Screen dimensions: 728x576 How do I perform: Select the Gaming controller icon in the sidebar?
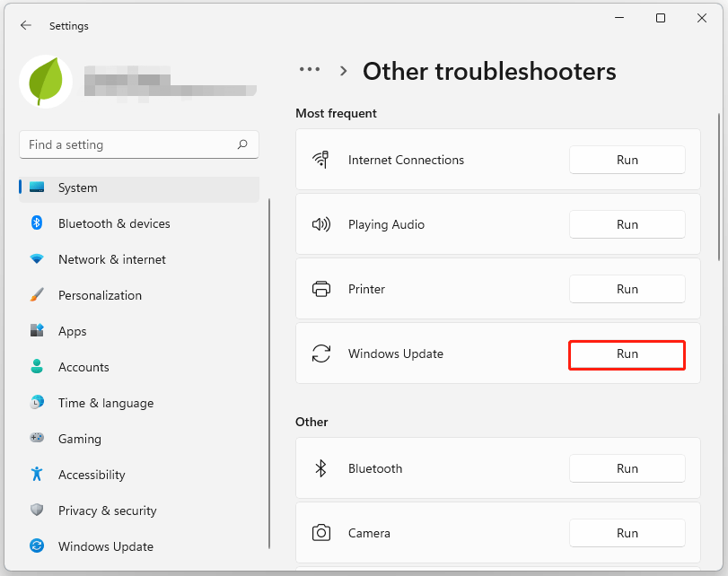pos(36,439)
